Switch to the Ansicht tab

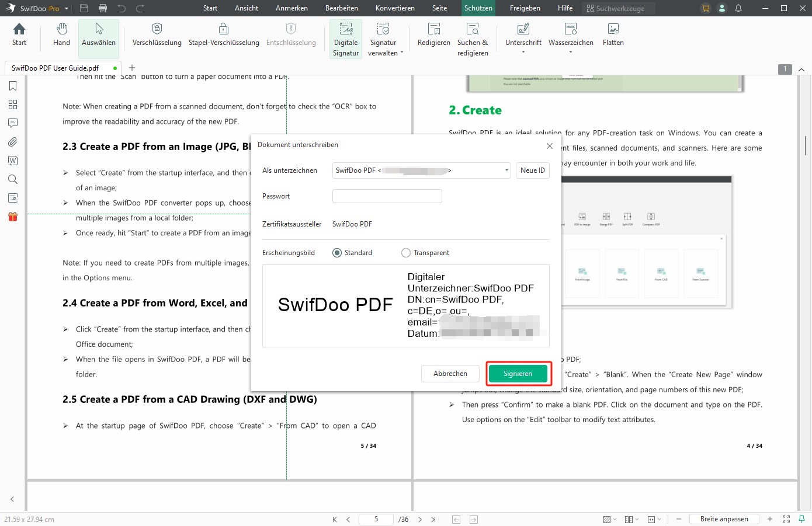click(x=247, y=8)
